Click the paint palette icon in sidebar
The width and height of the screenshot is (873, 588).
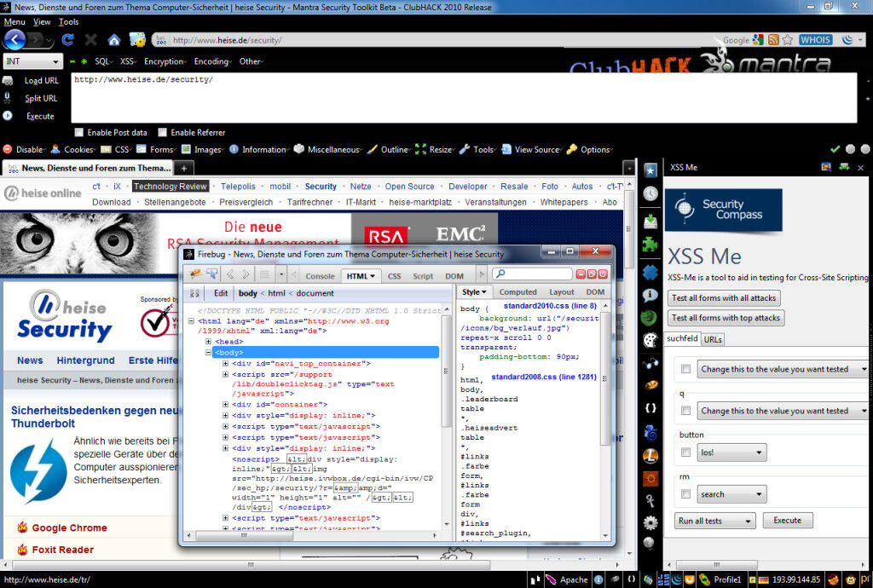[650, 340]
